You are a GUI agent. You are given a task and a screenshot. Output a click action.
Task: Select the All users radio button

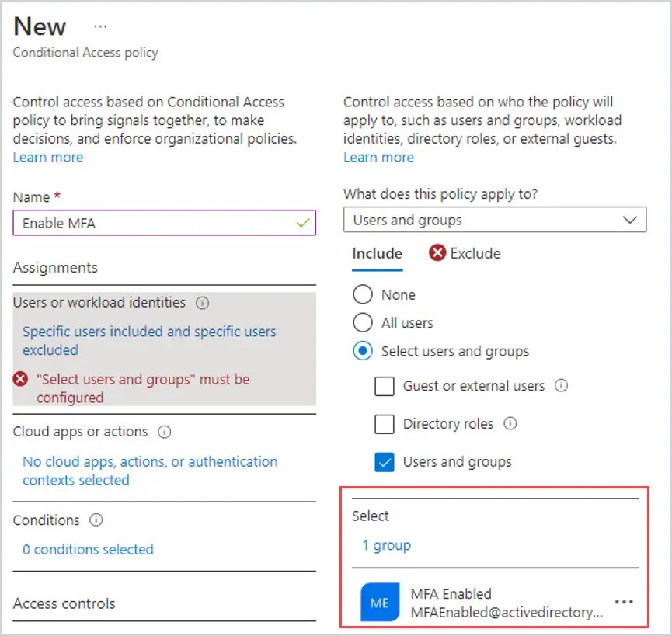click(362, 322)
